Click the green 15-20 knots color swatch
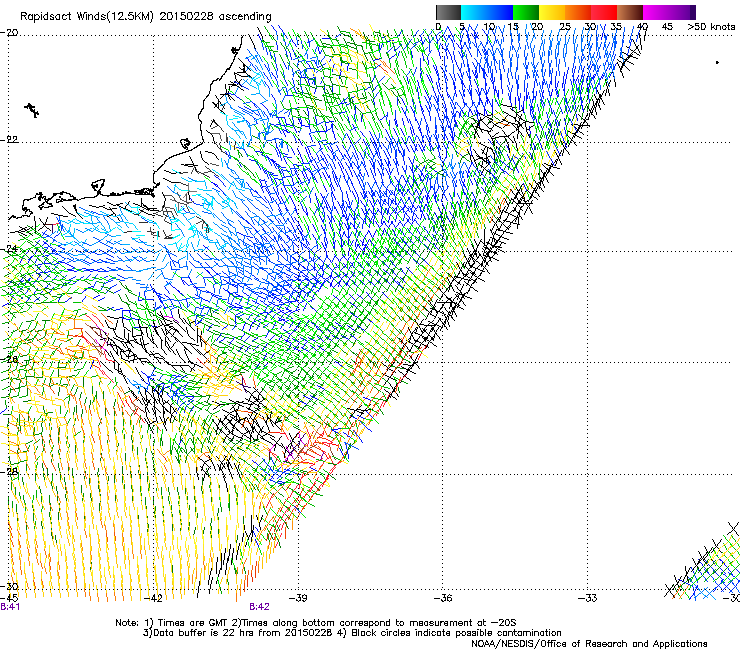 click(526, 12)
